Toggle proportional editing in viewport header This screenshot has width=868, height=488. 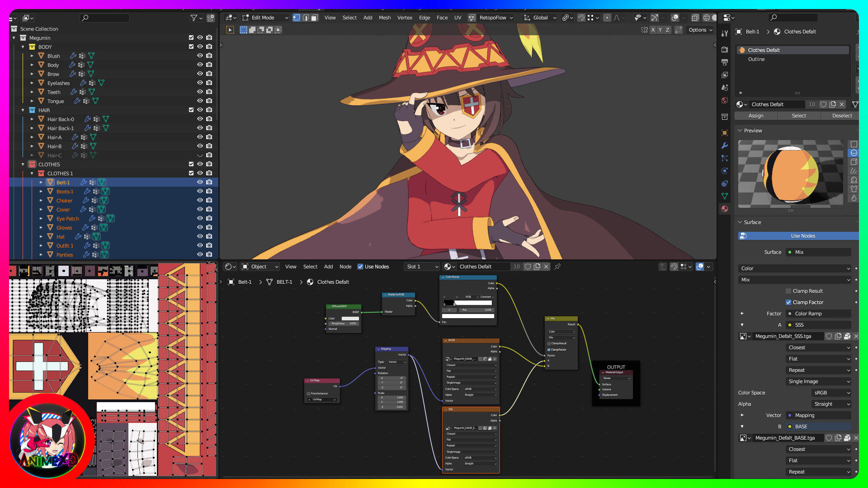[607, 18]
